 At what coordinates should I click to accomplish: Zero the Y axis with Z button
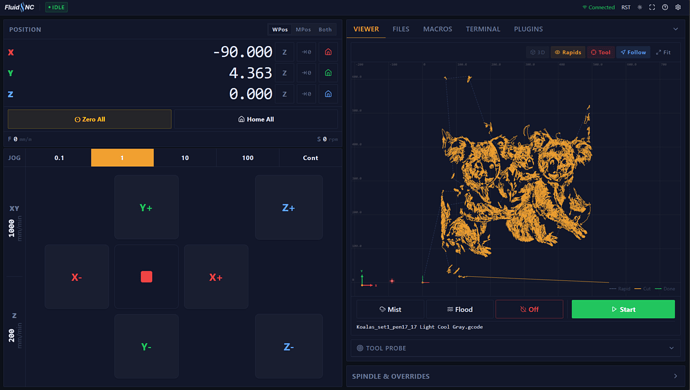tap(285, 73)
